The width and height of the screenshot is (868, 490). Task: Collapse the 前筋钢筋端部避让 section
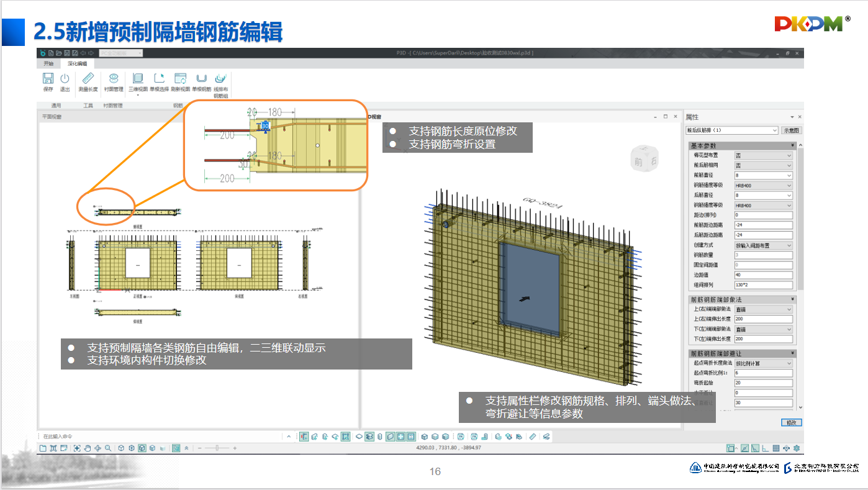(793, 353)
